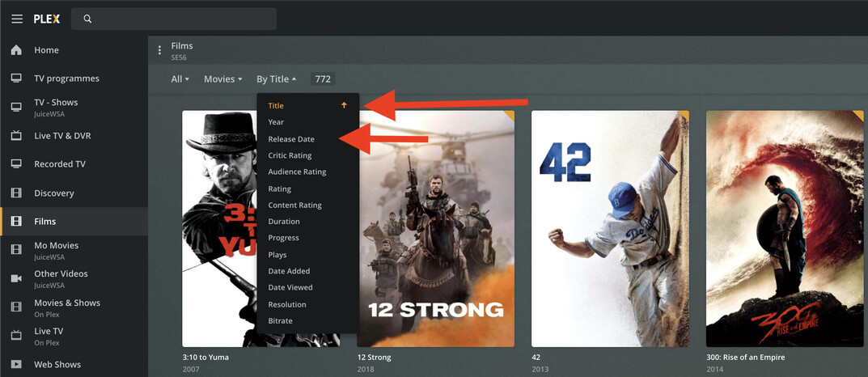Click the search magnifier icon

[87, 19]
